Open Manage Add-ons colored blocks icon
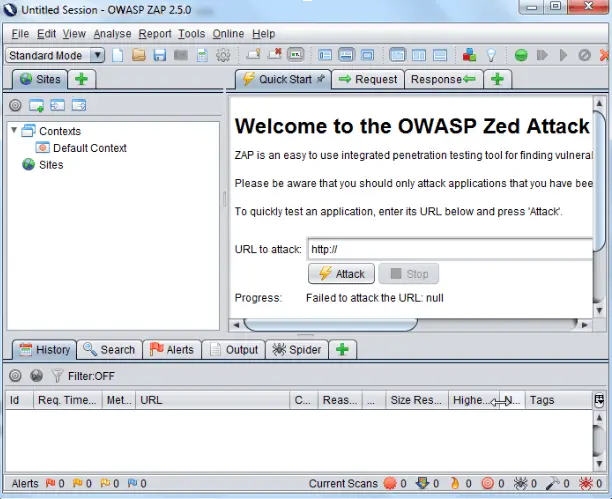612x499 pixels. [470, 55]
